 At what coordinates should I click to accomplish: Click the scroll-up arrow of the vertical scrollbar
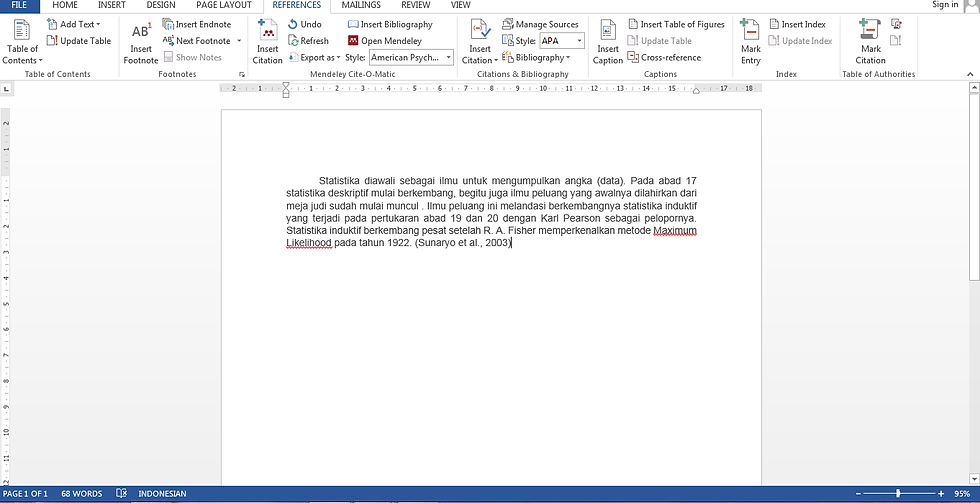pos(974,88)
